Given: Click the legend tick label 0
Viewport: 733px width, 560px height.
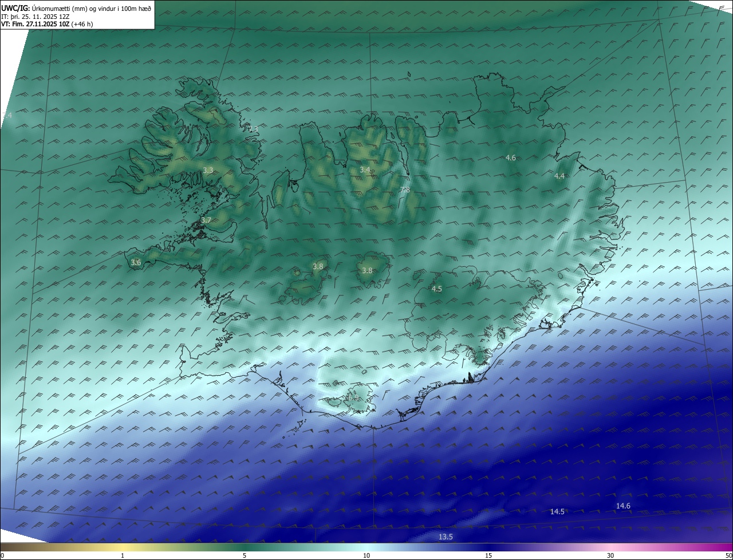Looking at the screenshot, I should [x=2, y=555].
